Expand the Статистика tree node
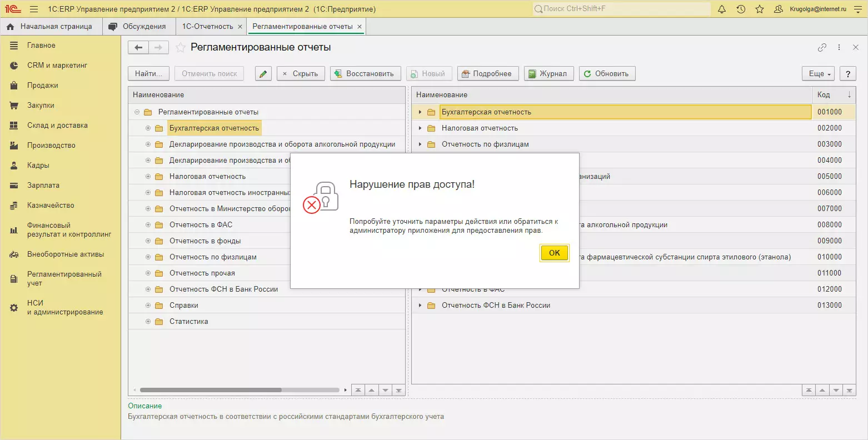 pos(148,322)
